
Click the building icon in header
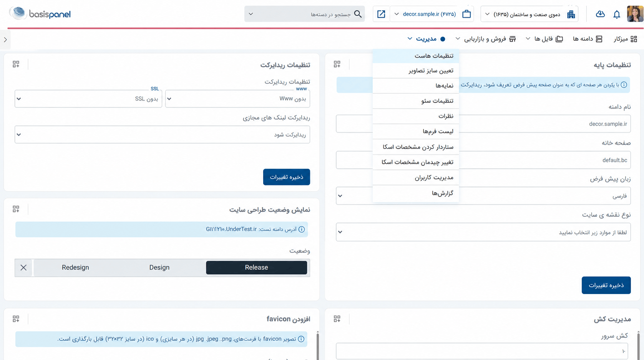pyautogui.click(x=571, y=14)
